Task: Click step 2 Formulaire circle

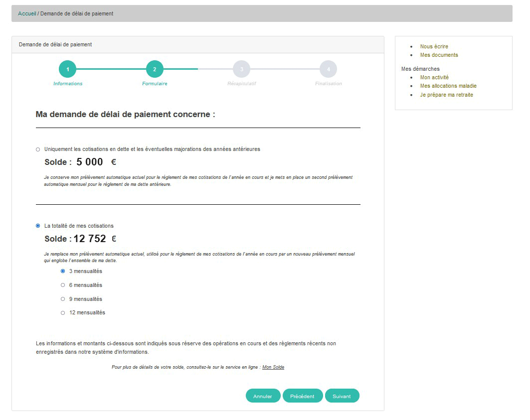Action: point(155,69)
